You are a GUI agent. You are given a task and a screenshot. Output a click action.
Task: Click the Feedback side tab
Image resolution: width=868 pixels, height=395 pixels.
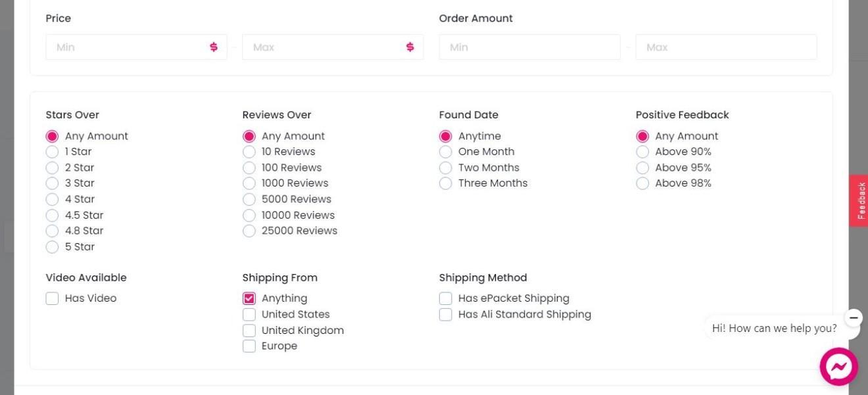(859, 200)
